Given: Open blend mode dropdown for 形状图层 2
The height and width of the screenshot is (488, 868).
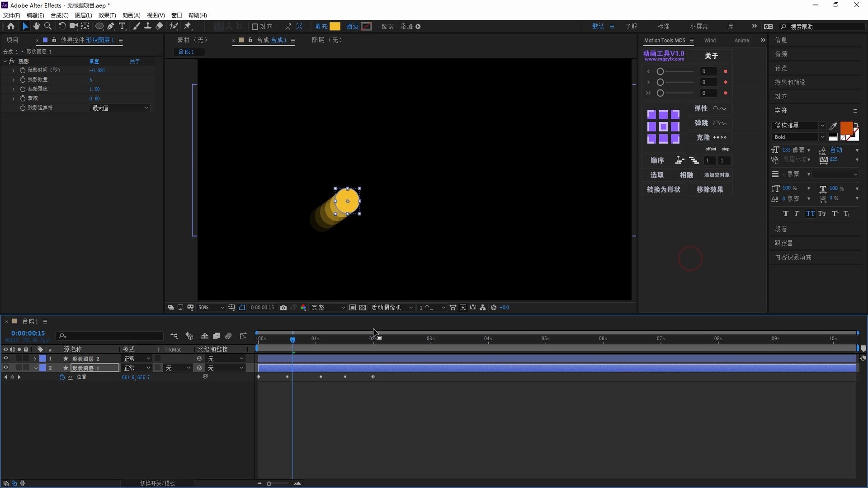Looking at the screenshot, I should 137,359.
